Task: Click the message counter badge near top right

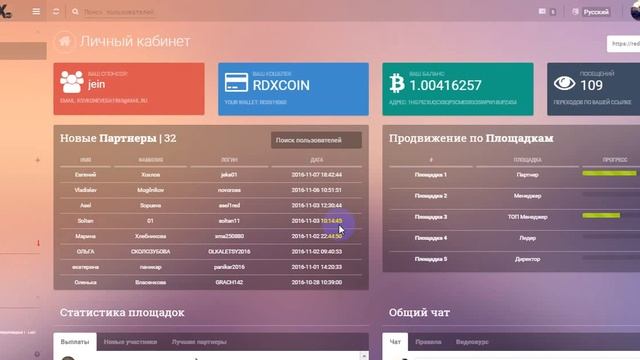Action: tap(553, 12)
